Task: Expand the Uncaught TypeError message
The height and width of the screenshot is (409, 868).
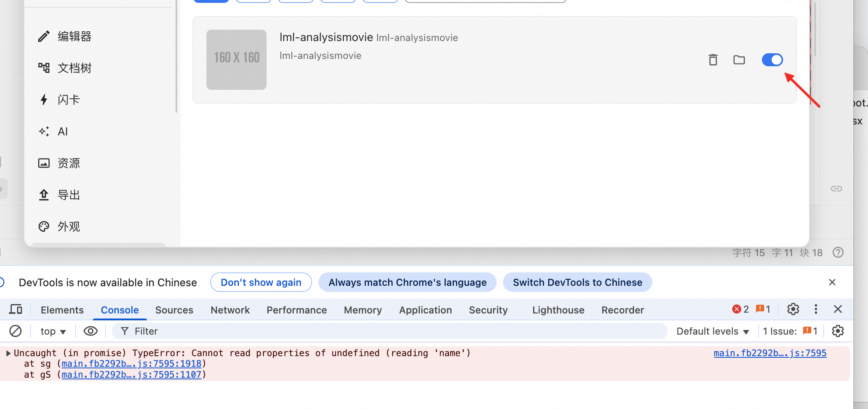Action: coord(8,353)
